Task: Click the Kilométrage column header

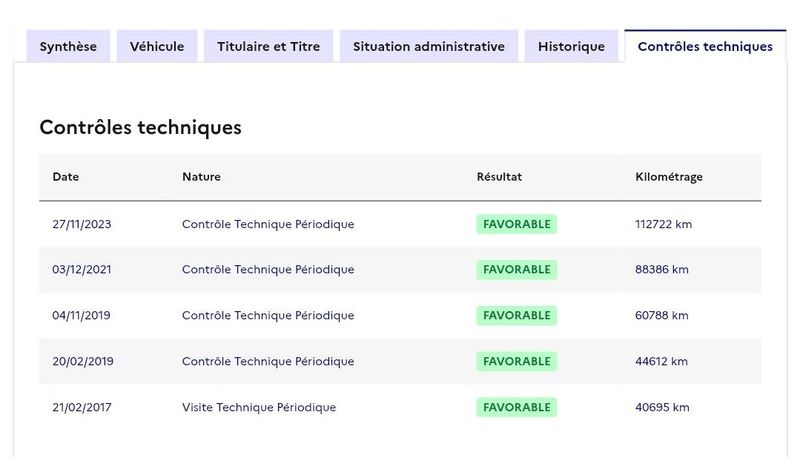Action: click(669, 177)
